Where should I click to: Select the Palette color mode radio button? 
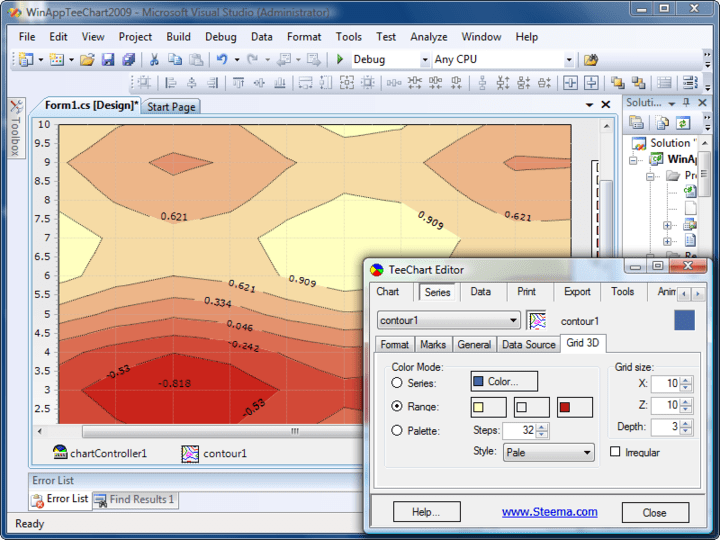click(397, 431)
